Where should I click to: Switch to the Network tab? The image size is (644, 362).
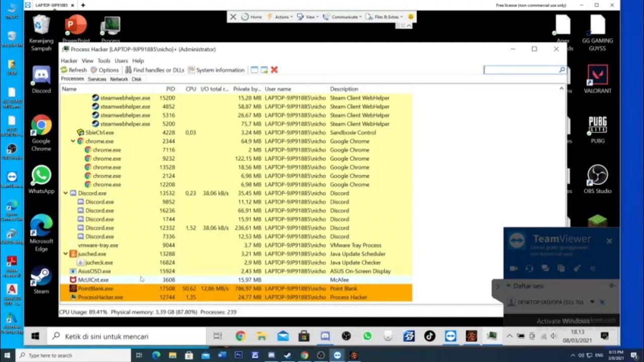click(119, 79)
